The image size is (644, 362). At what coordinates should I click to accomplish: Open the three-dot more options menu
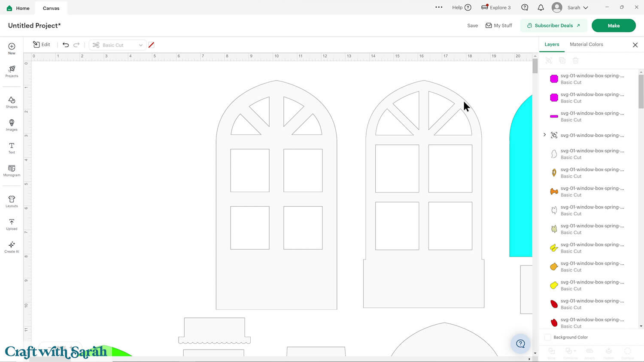438,8
